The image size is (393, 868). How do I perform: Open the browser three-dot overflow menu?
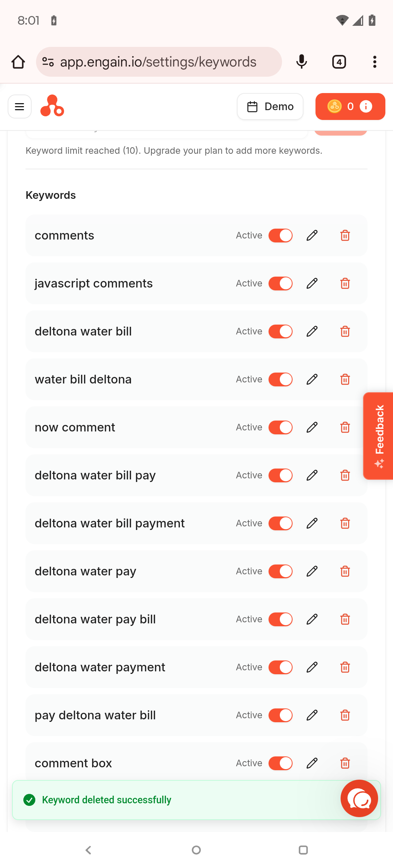click(374, 62)
